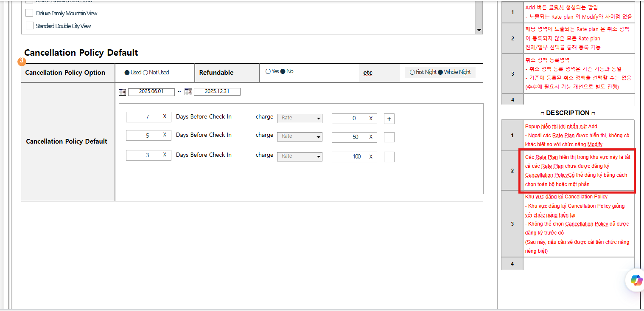The width and height of the screenshot is (644, 311).
Task: Click 'Days Before Check In' in the 3 days row
Action: tap(204, 155)
